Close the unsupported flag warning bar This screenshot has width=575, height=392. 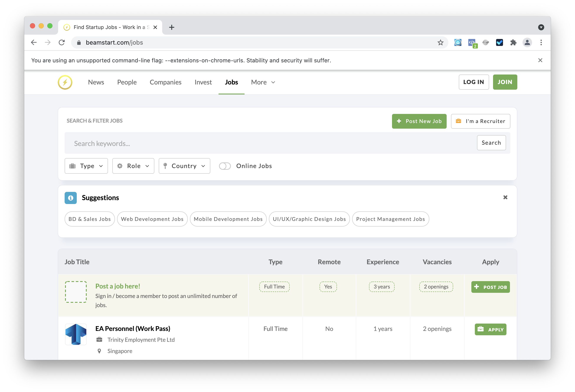pyautogui.click(x=540, y=60)
